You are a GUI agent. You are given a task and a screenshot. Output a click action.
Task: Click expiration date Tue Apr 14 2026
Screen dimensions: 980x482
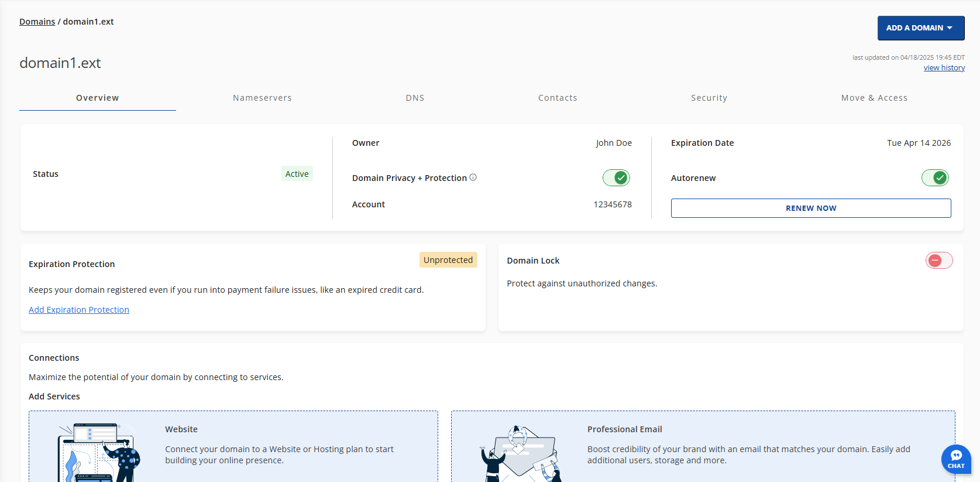point(919,143)
